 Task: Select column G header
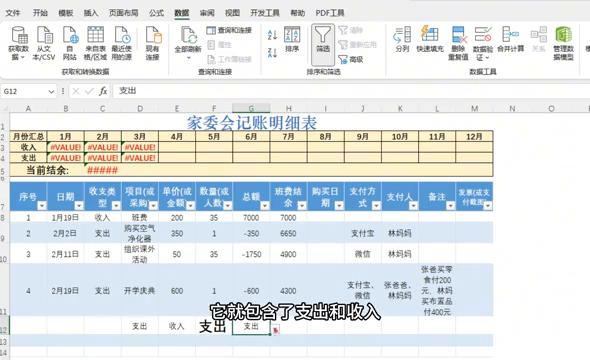(x=251, y=109)
